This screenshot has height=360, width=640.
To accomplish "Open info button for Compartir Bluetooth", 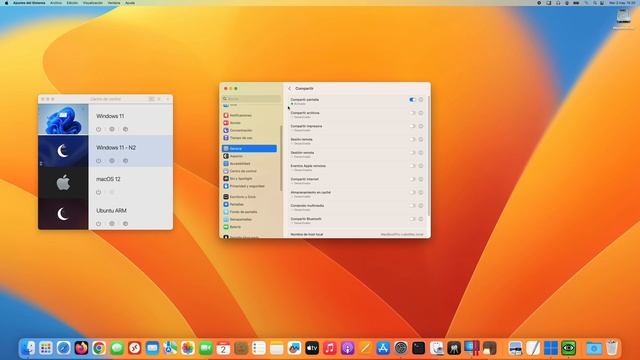I will (421, 219).
